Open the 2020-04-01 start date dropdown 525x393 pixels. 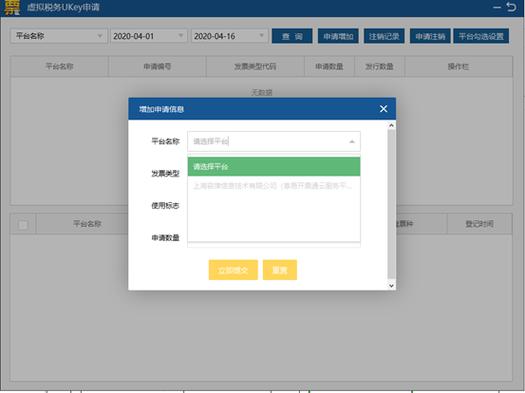[148, 36]
